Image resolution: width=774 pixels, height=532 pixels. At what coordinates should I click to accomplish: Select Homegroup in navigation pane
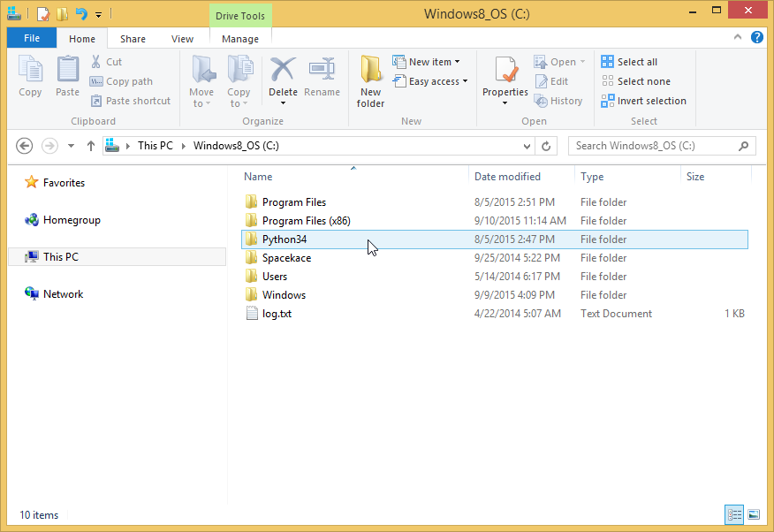click(x=72, y=220)
